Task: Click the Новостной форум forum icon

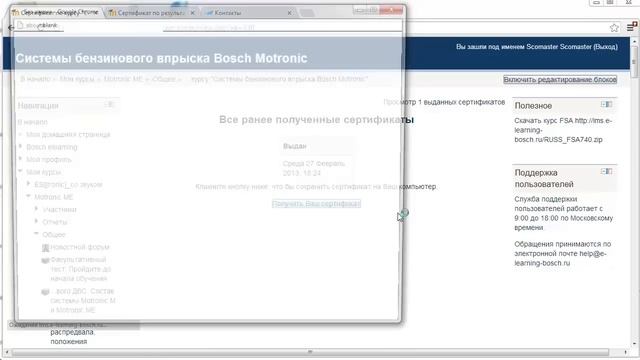Action: click(45, 247)
